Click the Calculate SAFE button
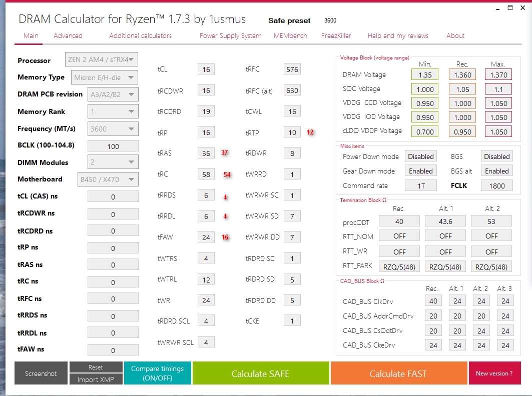532x396 pixels. pyautogui.click(x=261, y=373)
